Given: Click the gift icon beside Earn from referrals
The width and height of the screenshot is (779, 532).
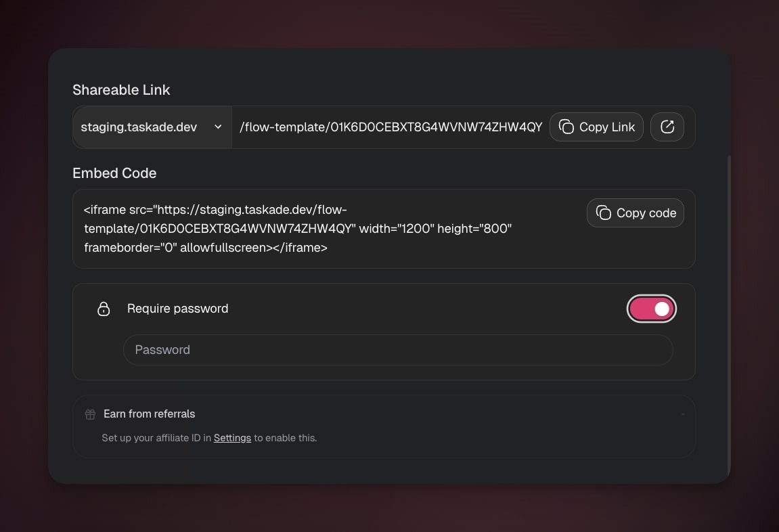Looking at the screenshot, I should coord(90,414).
